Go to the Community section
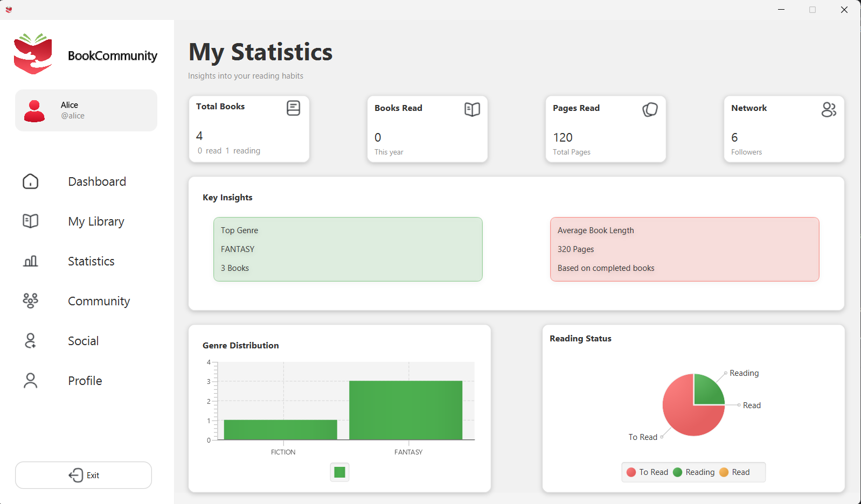861x504 pixels. [99, 302]
